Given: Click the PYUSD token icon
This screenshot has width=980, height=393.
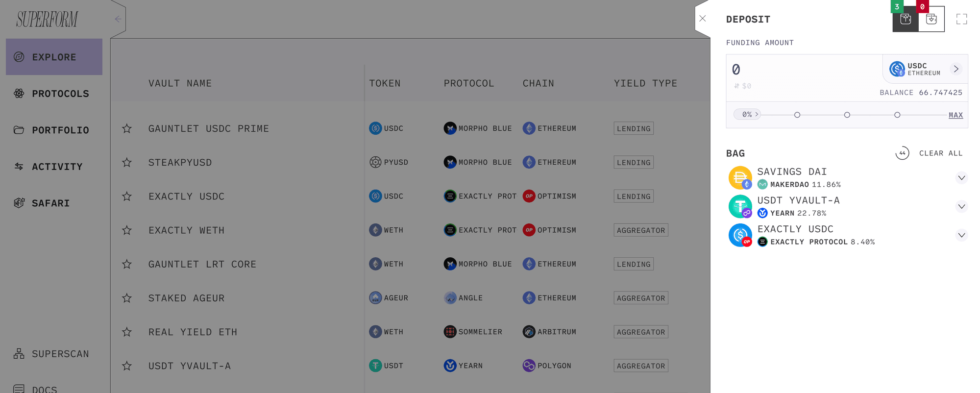Looking at the screenshot, I should point(375,162).
